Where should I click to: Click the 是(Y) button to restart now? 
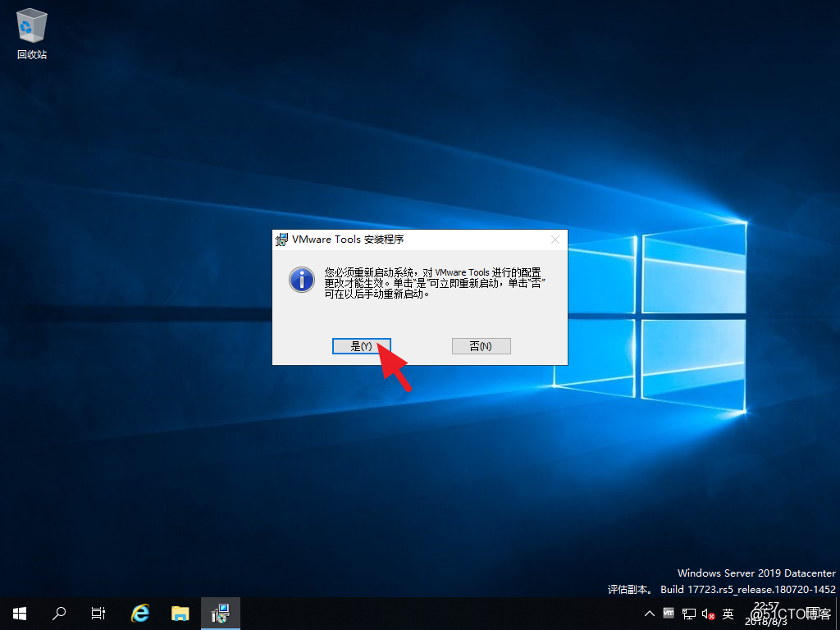click(x=362, y=346)
